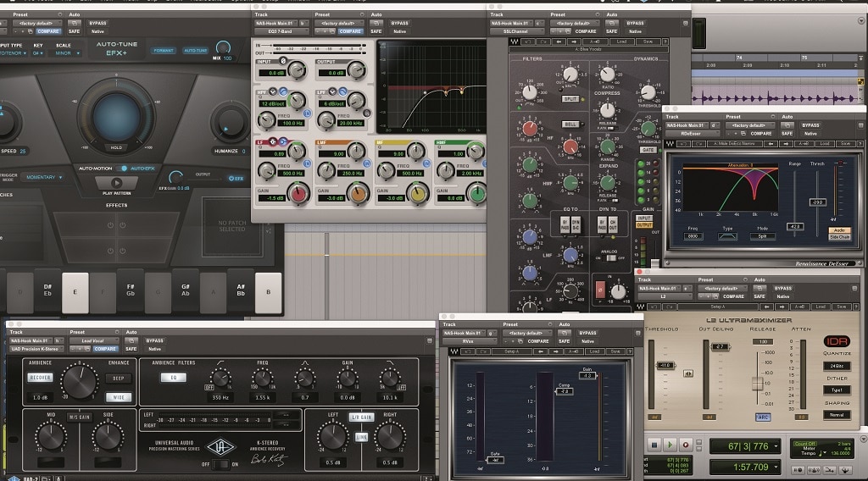Go to next preset arrow in SSLChannel

pos(574,41)
